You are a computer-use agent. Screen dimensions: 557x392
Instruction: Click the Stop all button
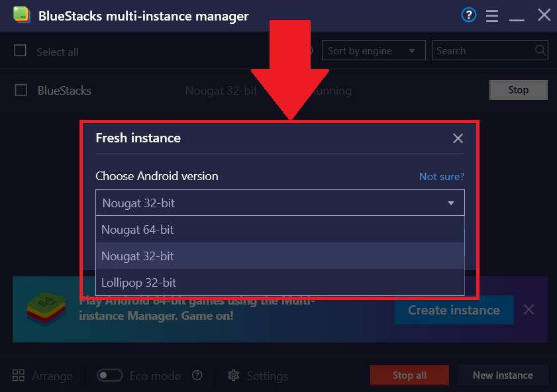click(409, 375)
